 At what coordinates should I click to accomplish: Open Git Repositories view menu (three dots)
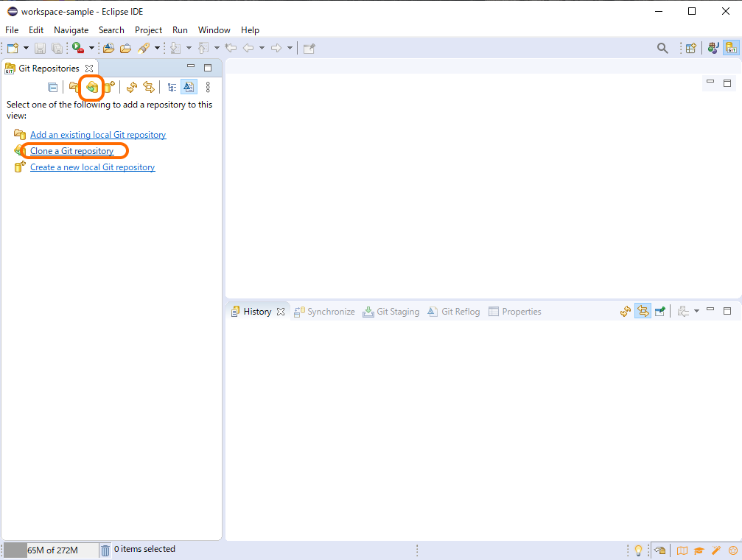point(208,87)
